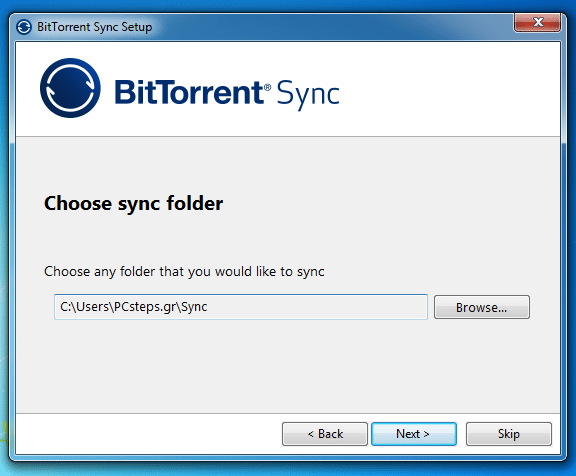576x476 pixels.
Task: Click the sync folder path field
Action: point(241,307)
